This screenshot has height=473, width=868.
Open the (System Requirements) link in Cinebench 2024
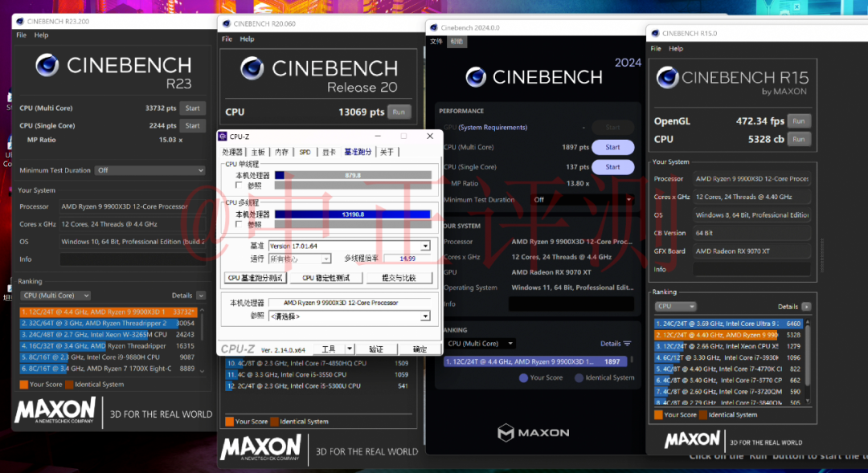(492, 127)
